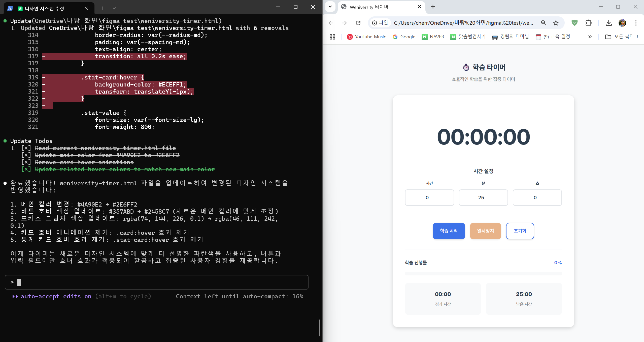644x342 pixels.
Task: Click the 학습 진행률 progress bar
Action: [x=483, y=273]
